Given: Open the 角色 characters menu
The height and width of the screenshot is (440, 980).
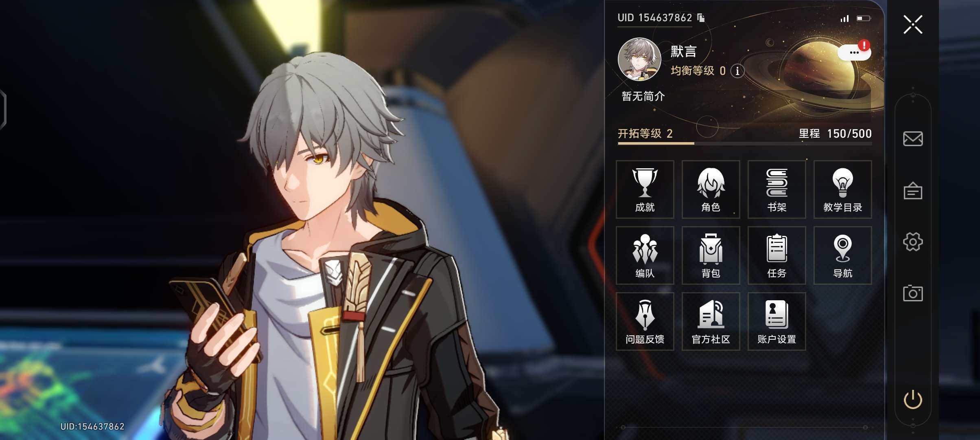Looking at the screenshot, I should pos(711,189).
